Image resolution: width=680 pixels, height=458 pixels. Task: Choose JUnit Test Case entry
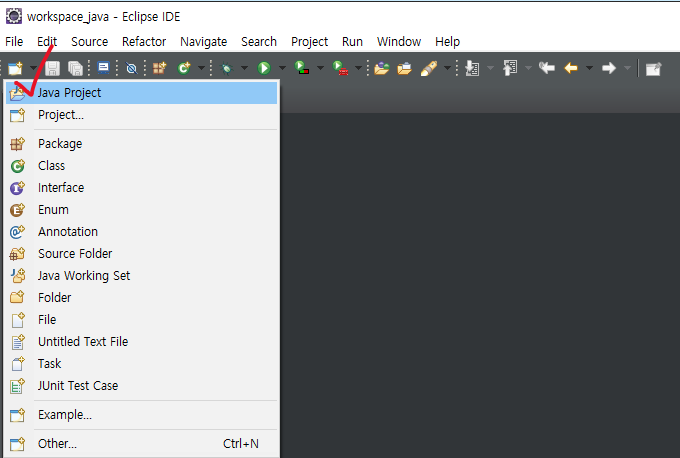coord(141,386)
